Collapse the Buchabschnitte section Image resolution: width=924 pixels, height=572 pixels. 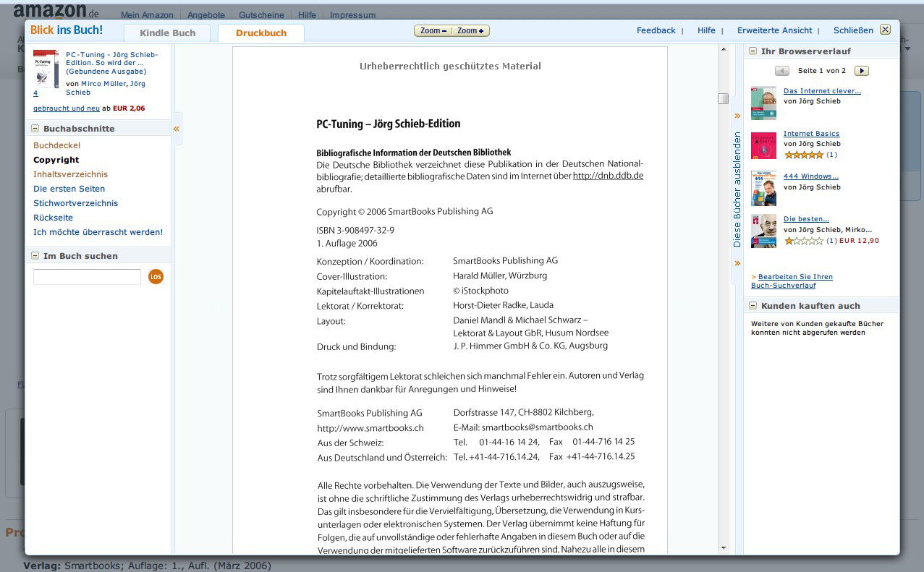(x=35, y=129)
